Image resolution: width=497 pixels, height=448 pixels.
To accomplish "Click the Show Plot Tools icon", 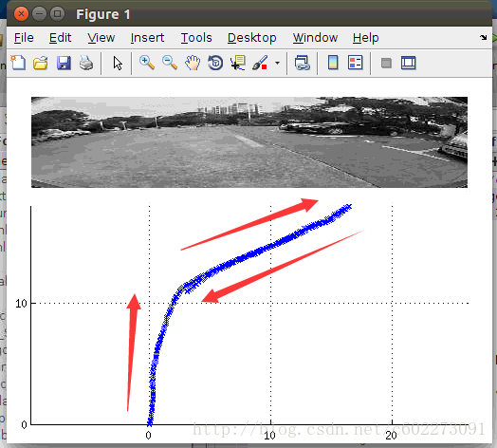I will click(408, 63).
